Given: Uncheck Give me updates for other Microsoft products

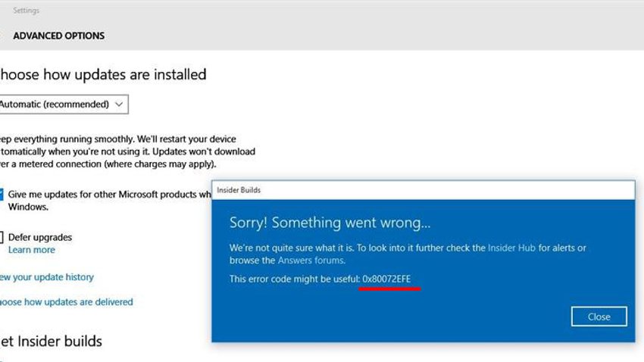Looking at the screenshot, I should pyautogui.click(x=2, y=195).
